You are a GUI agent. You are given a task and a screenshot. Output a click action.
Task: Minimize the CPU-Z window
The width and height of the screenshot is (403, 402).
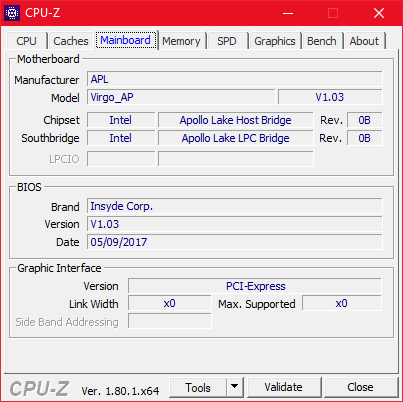(288, 13)
